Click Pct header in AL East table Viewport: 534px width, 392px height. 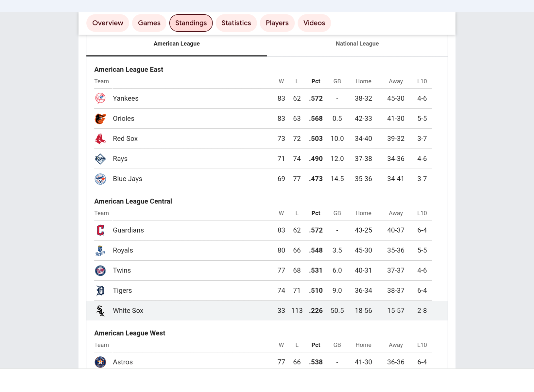(316, 81)
